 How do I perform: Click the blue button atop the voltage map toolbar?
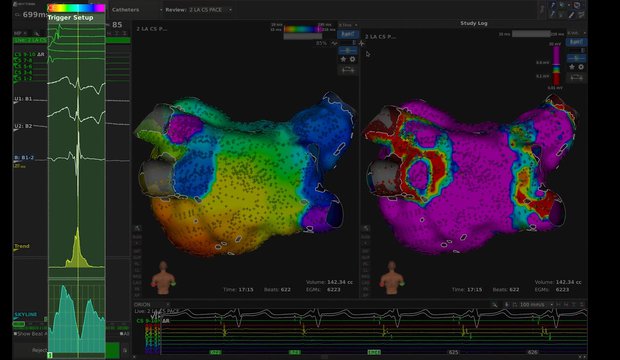(x=576, y=42)
